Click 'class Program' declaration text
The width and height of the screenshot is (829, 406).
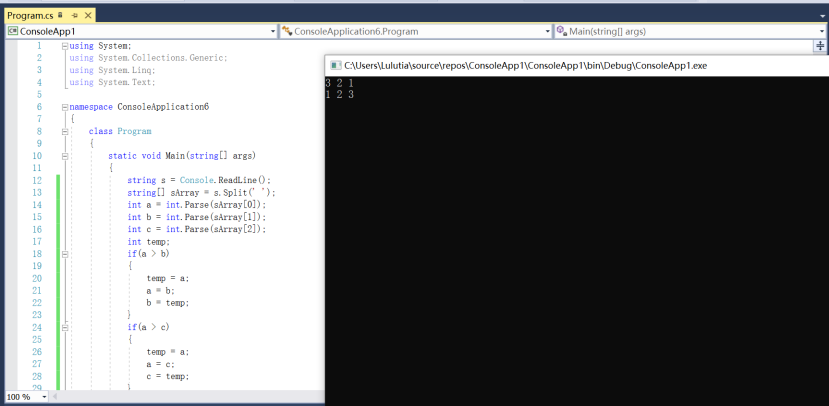click(120, 131)
